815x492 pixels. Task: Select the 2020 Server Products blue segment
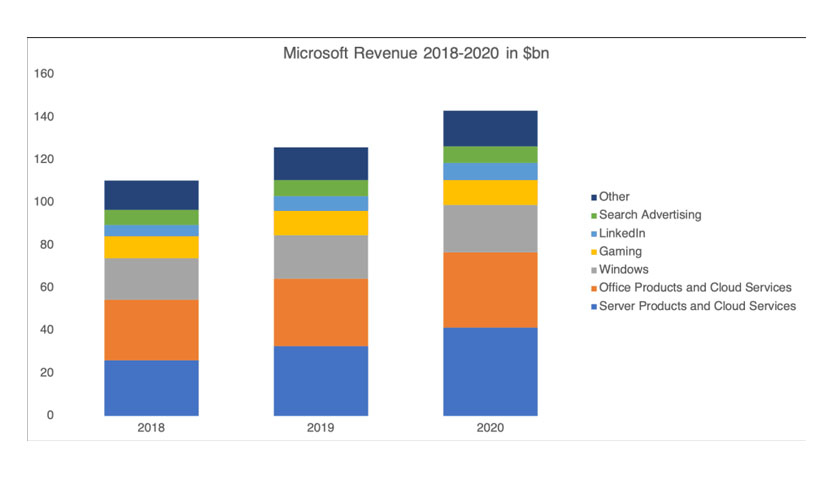click(490, 372)
